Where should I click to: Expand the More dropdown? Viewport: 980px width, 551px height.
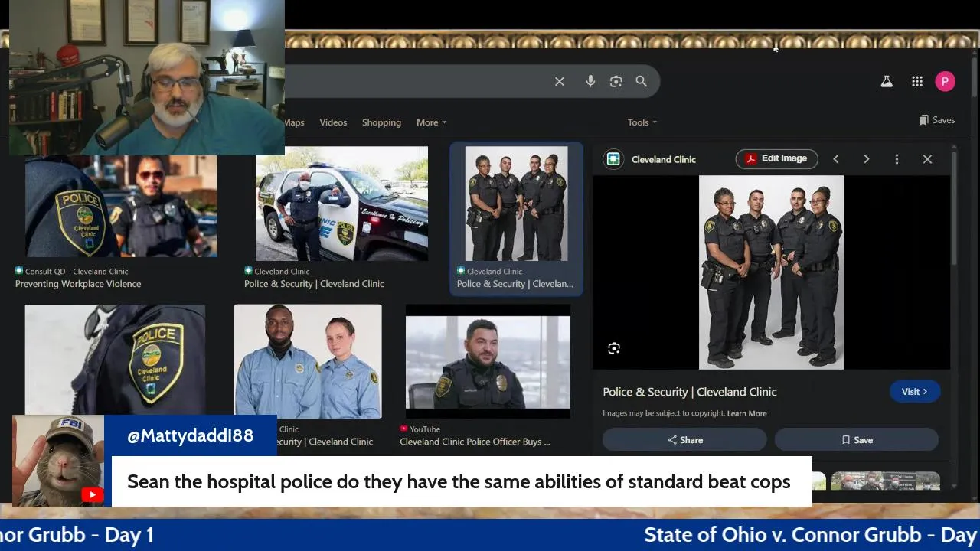point(431,122)
